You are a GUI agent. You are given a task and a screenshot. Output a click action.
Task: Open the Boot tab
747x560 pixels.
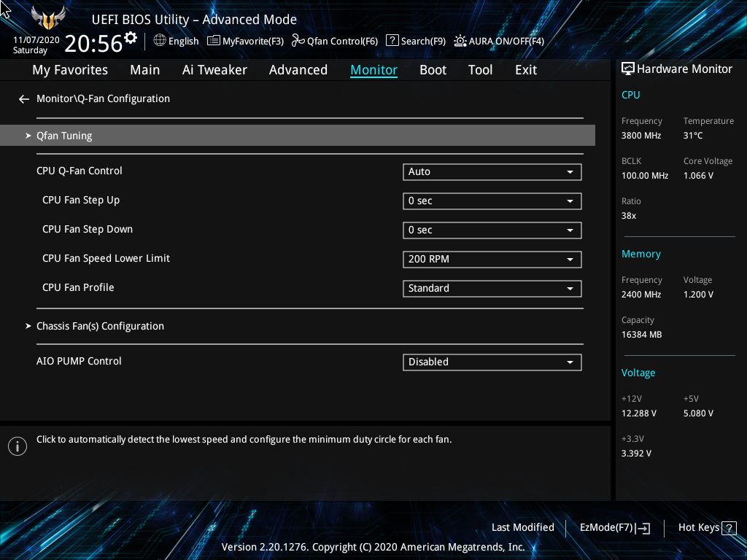tap(433, 70)
